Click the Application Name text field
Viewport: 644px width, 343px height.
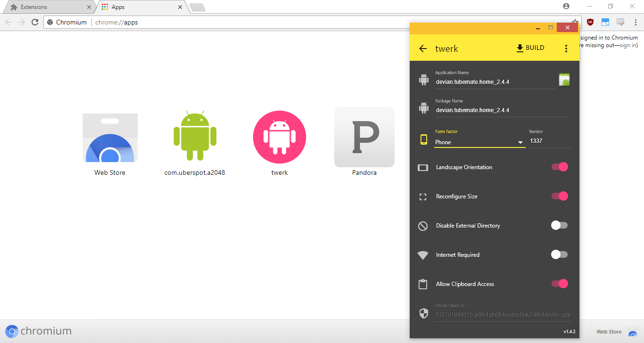pos(495,82)
